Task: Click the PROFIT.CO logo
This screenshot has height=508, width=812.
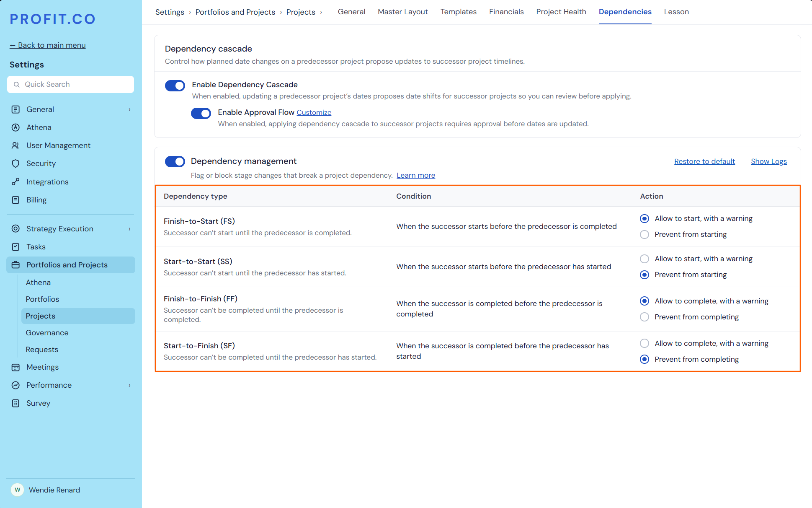Action: point(53,19)
